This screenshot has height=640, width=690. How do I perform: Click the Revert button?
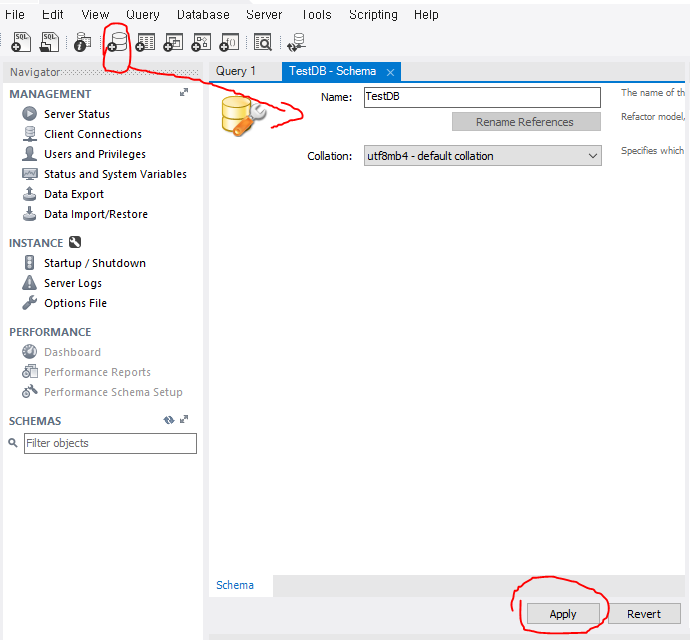(x=644, y=614)
